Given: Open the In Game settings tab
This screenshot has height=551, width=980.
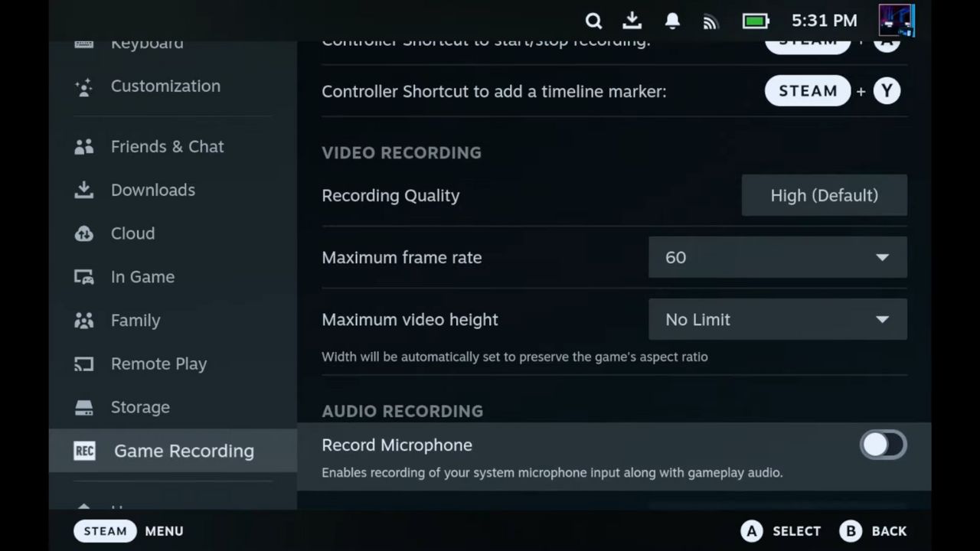Looking at the screenshot, I should (142, 276).
